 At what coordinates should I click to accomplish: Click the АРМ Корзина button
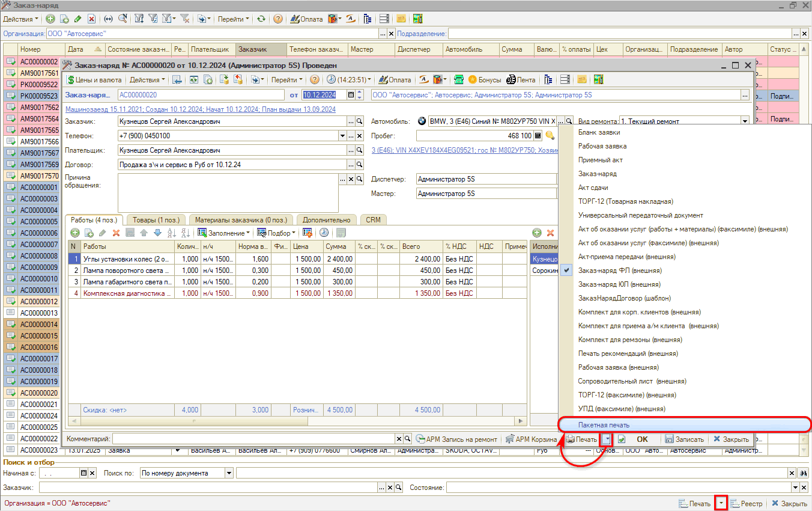[531, 439]
